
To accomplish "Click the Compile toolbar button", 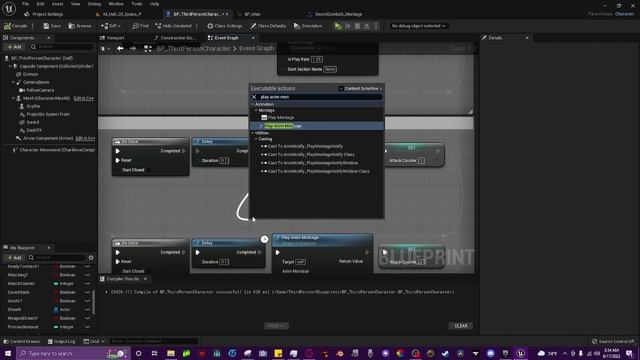I will click(16, 26).
